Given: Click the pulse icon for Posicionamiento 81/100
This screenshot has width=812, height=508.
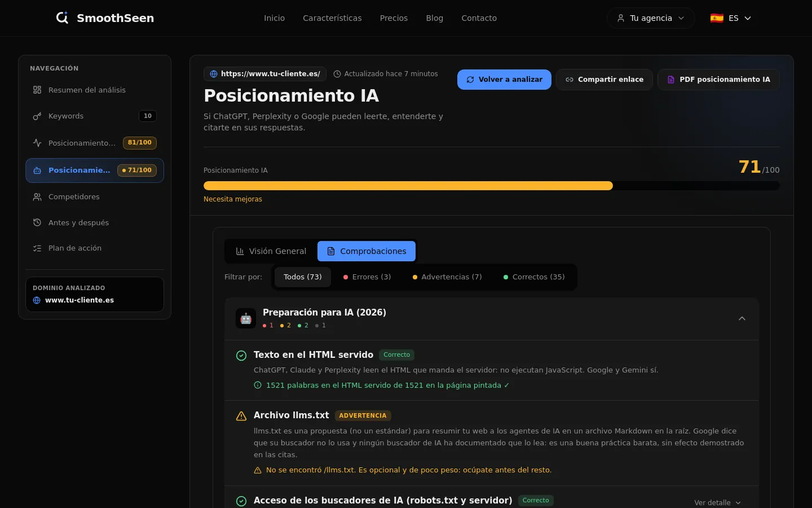Looking at the screenshot, I should pyautogui.click(x=37, y=143).
